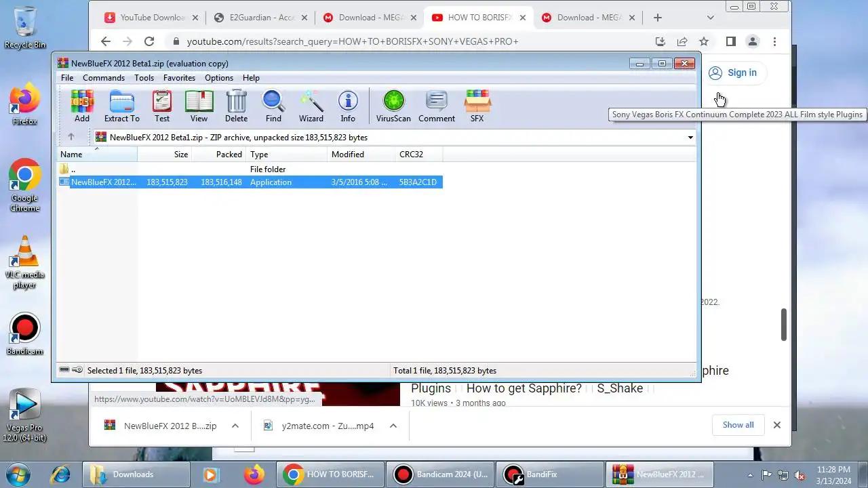
Task: Click Chrome address bar URL
Action: (x=353, y=41)
